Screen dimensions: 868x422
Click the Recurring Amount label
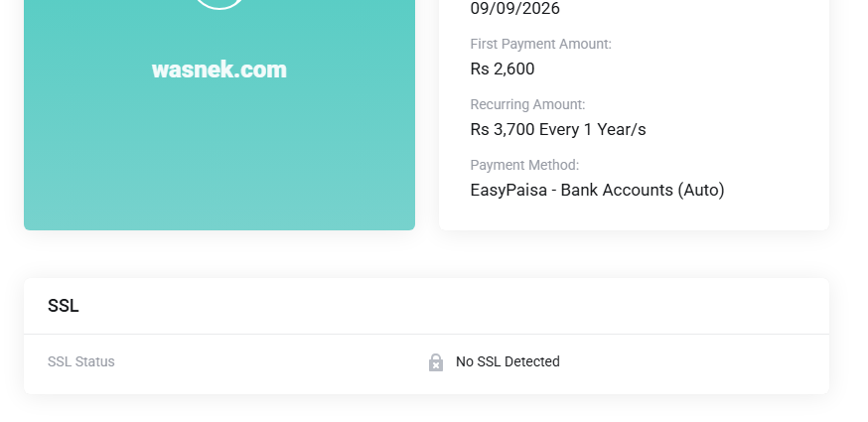click(527, 104)
